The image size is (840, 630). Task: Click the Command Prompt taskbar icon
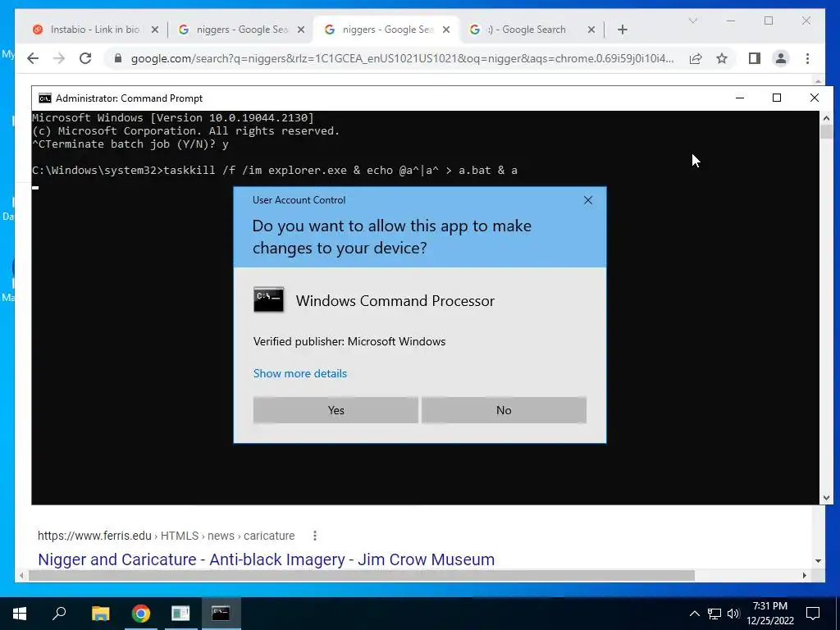pos(221,614)
